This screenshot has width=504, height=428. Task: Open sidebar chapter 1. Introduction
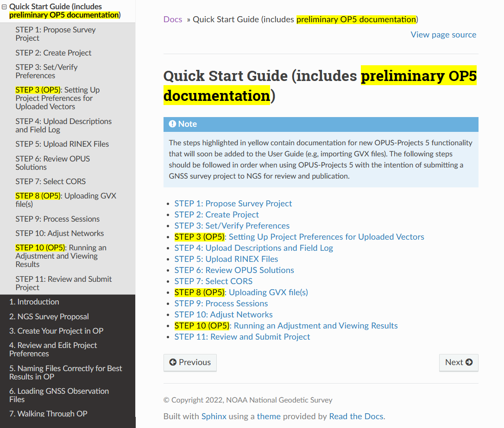tap(34, 302)
